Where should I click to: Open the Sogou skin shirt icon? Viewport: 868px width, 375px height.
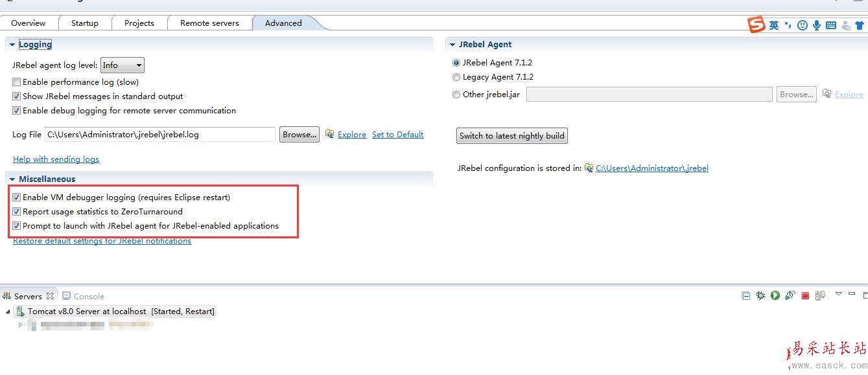tap(860, 25)
